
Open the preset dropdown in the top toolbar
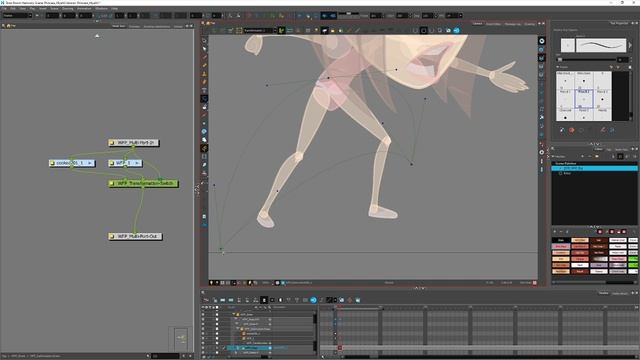18,16
